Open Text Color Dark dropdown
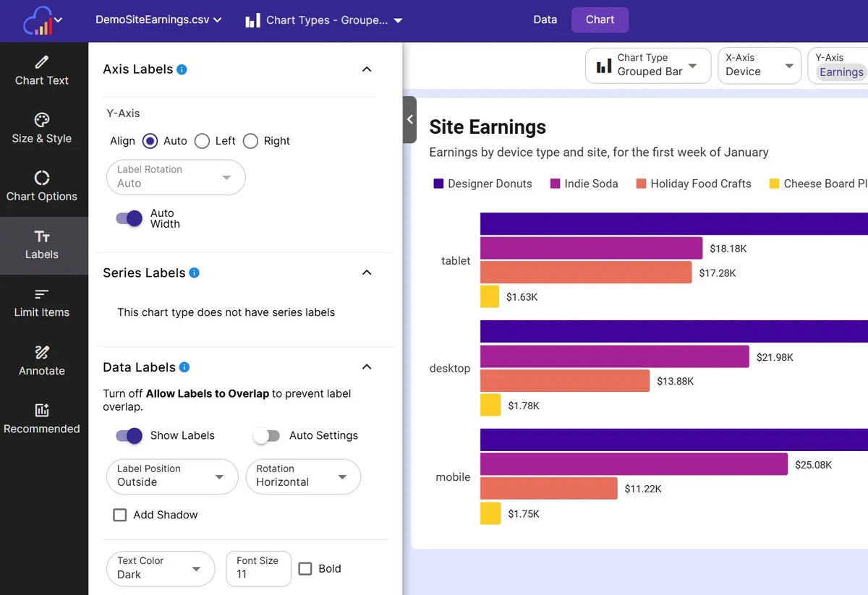This screenshot has height=595, width=868. click(161, 568)
